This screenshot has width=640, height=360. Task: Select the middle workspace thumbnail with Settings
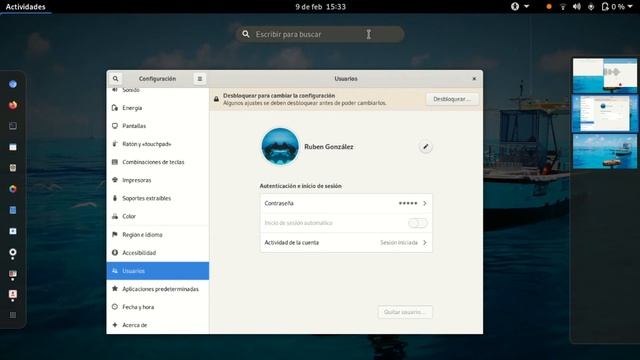coord(604,113)
